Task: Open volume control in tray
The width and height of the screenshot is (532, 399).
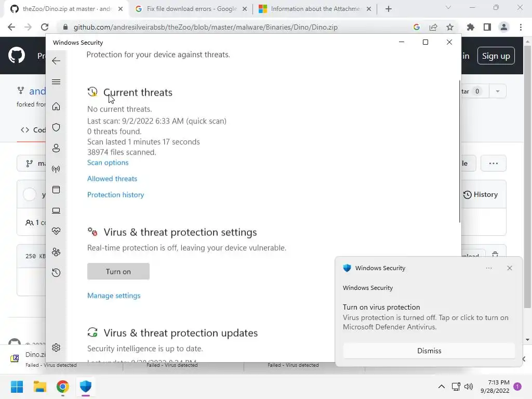Action: click(x=469, y=387)
